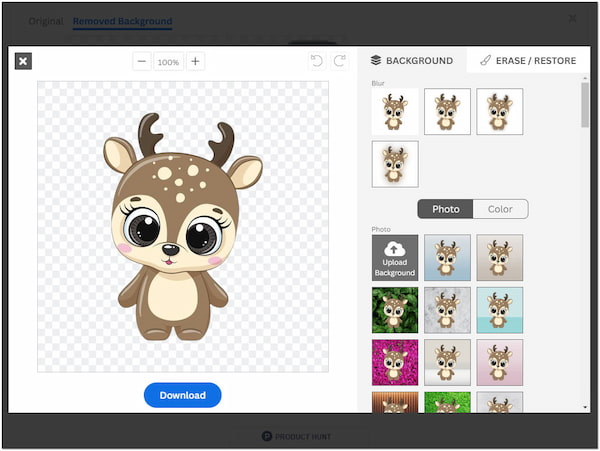Screen dimensions: 600x451
Task: Click the undo arrow icon
Action: pyautogui.click(x=317, y=61)
